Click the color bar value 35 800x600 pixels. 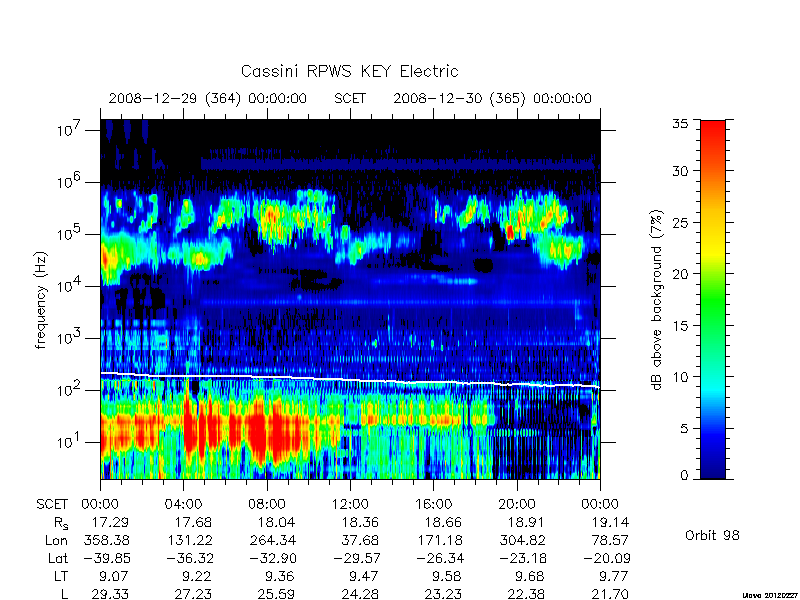click(680, 123)
